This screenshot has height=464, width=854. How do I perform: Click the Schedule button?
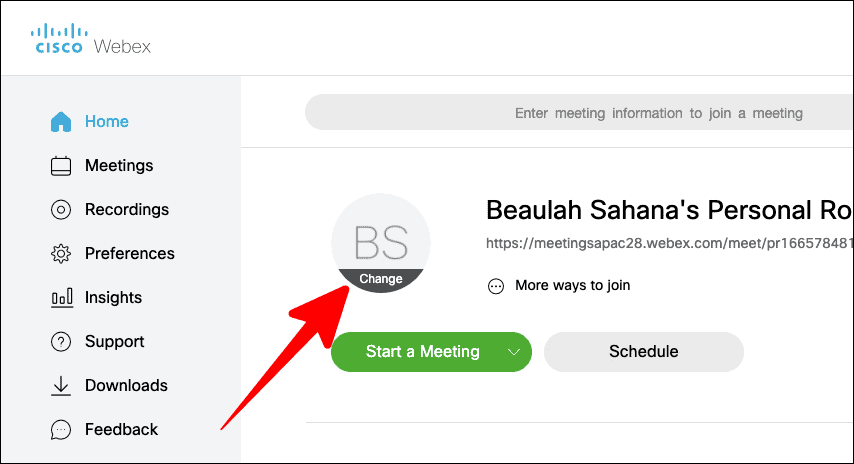[x=644, y=352]
